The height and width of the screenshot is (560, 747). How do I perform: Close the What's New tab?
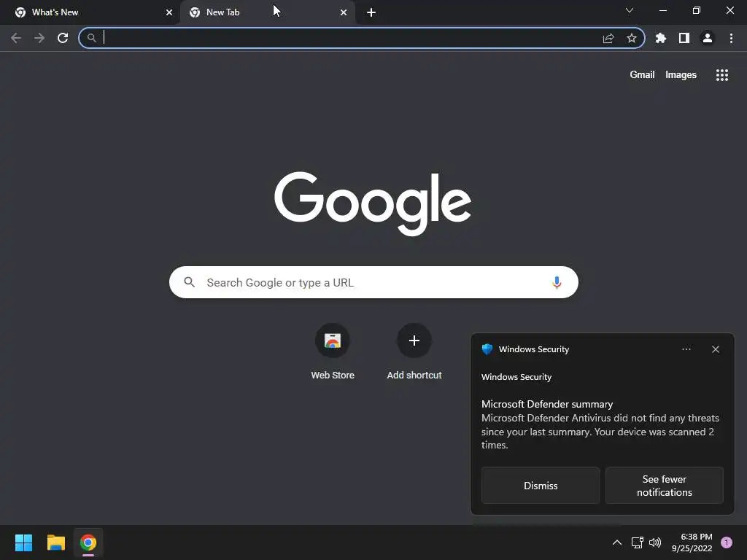coord(169,12)
